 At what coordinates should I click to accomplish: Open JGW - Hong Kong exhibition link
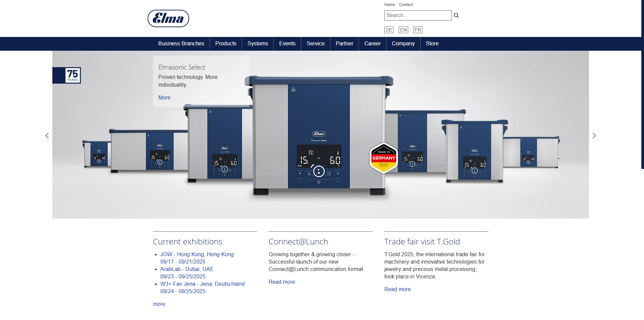(x=197, y=254)
